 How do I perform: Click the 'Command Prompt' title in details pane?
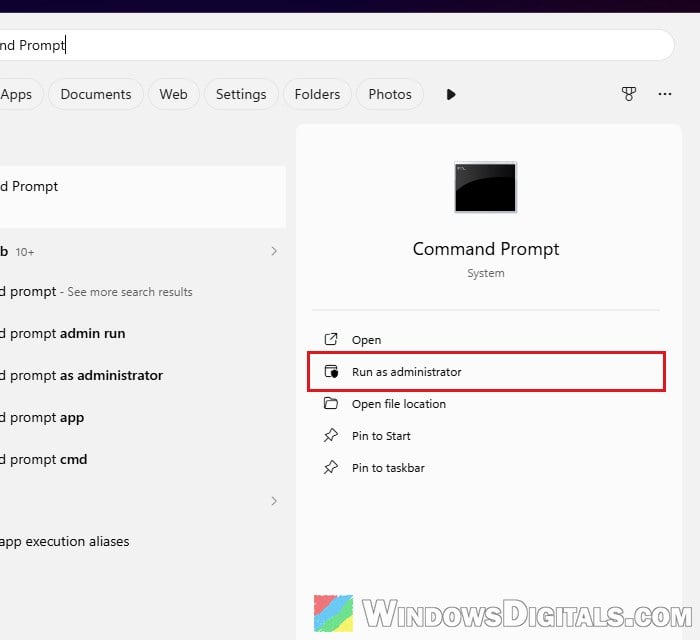486,249
